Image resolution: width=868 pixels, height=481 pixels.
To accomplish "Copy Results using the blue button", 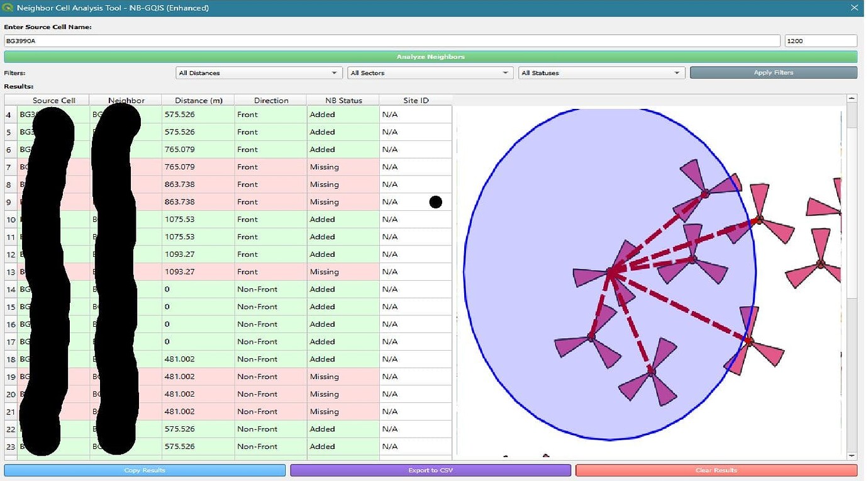I will click(145, 470).
